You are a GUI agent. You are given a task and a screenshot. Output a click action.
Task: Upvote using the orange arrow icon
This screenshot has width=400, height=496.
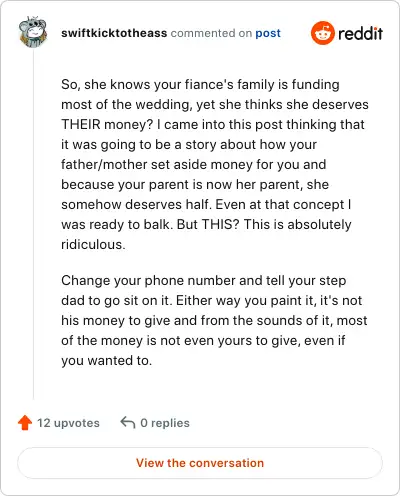coord(25,423)
